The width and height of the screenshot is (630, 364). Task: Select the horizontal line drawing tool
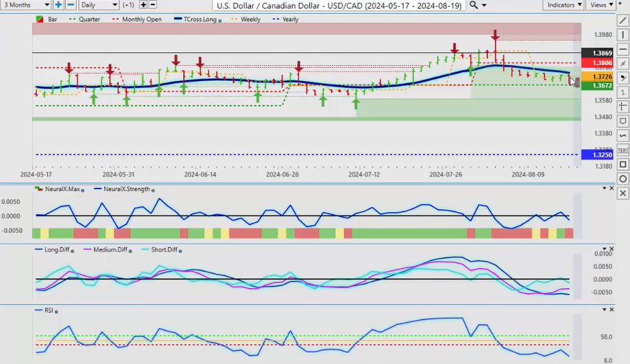(x=622, y=49)
